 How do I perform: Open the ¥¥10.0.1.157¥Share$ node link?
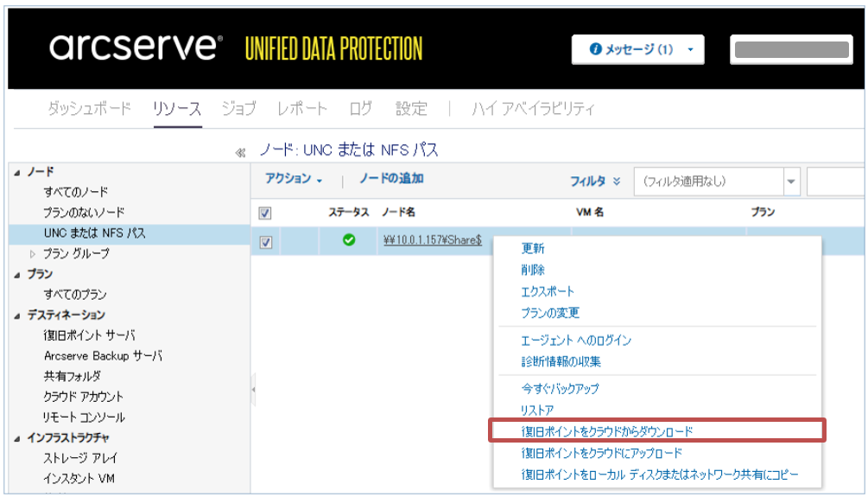[x=433, y=240]
